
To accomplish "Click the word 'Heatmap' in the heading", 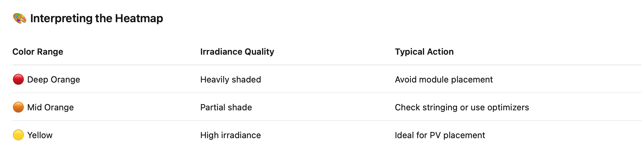I will tap(139, 18).
